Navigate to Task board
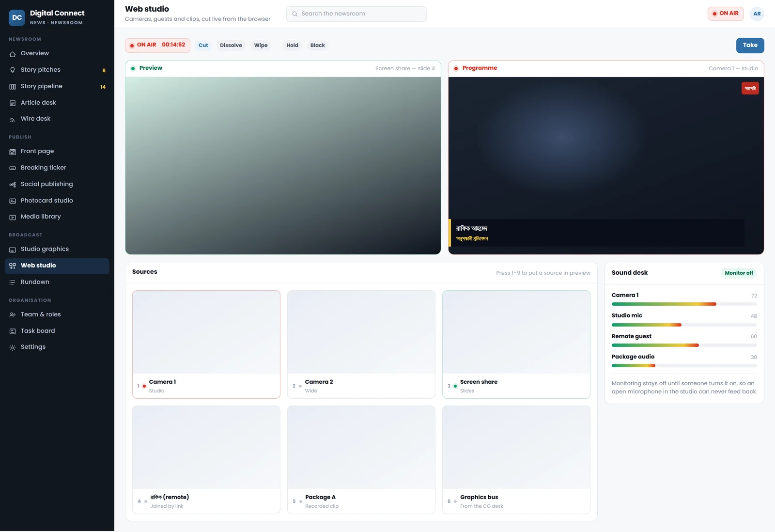Viewport: 775px width, 532px height. (x=57, y=331)
